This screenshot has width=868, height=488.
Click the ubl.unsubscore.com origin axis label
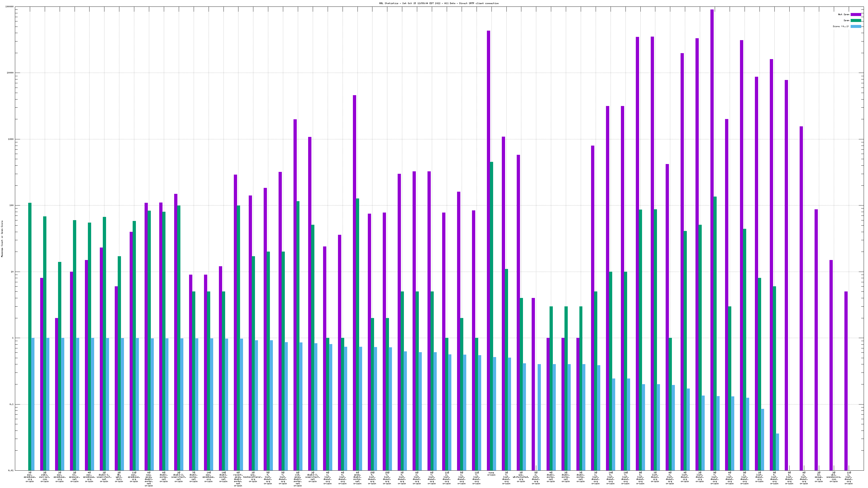pyautogui.click(x=834, y=477)
